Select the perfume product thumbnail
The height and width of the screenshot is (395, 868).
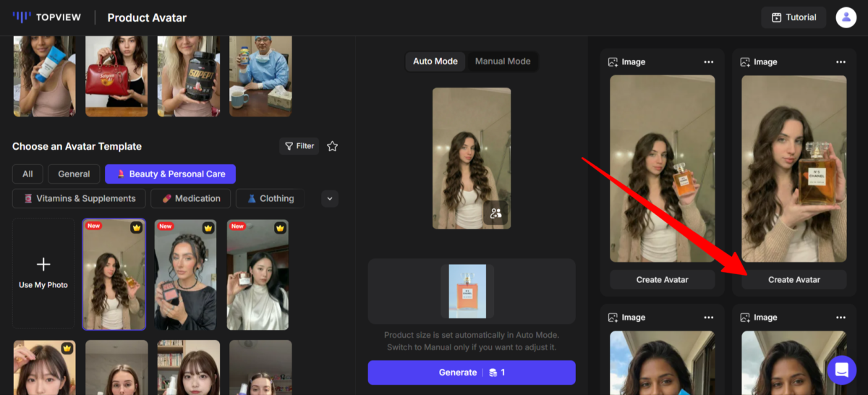(467, 291)
